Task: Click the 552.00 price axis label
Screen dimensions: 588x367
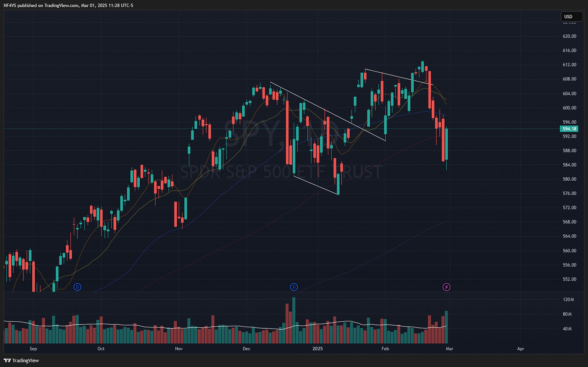Action: (x=569, y=279)
